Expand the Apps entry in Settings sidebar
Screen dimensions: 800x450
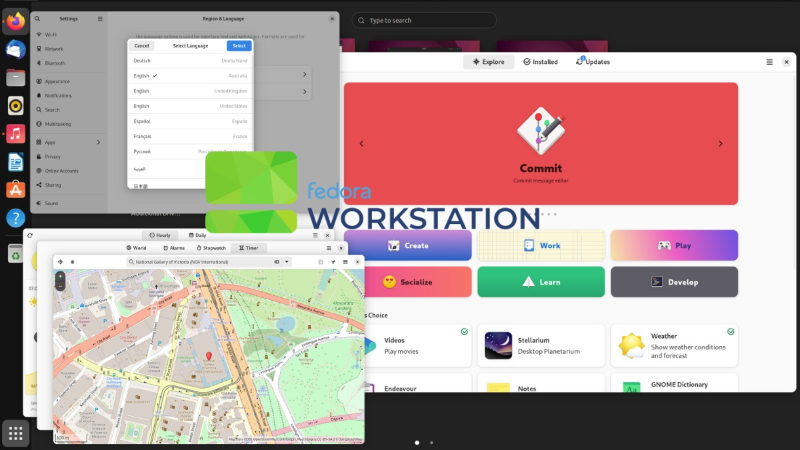click(x=68, y=142)
